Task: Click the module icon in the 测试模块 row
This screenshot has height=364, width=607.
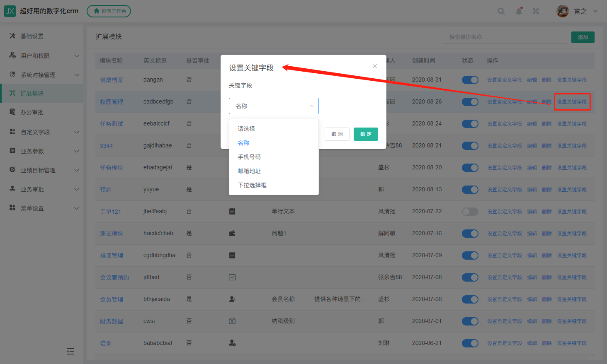Action: [232, 233]
